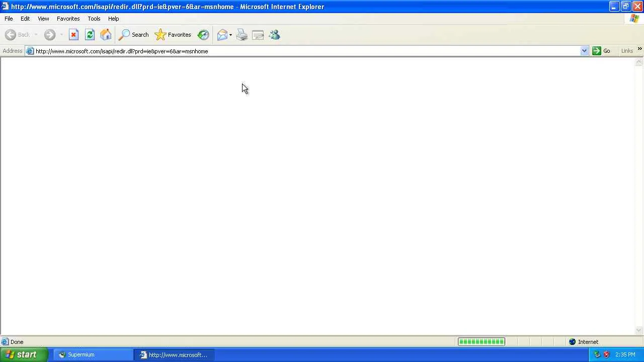Close the Internet Explorer window
644x362 pixels.
pos(637,7)
